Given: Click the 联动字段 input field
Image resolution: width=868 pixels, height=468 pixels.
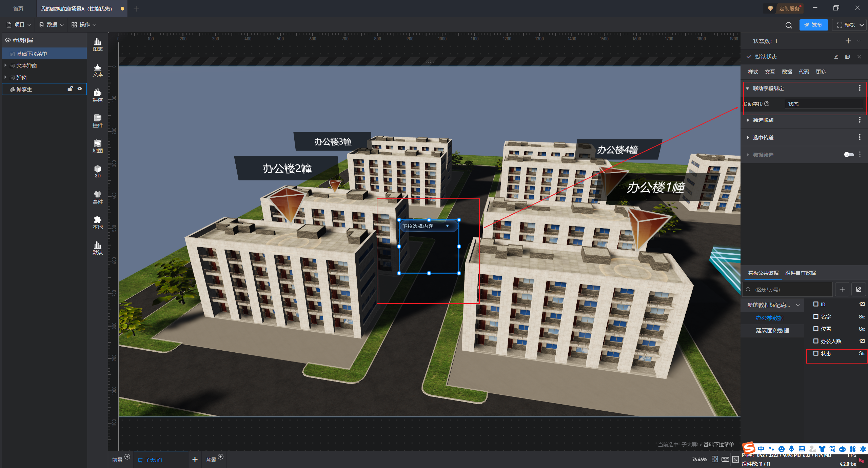Looking at the screenshot, I should 823,104.
